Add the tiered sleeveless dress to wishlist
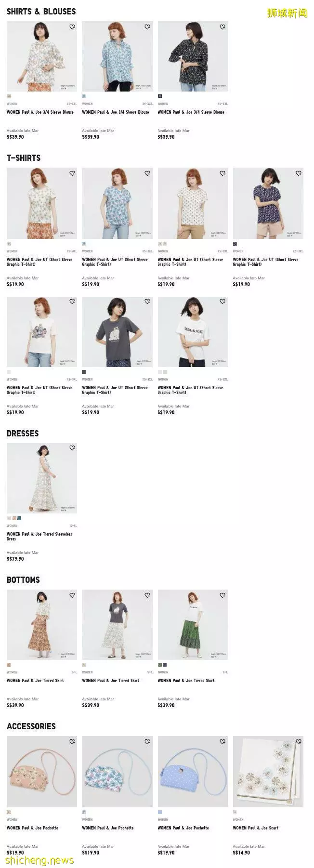Viewport: 314px width, 868px height. [72, 448]
